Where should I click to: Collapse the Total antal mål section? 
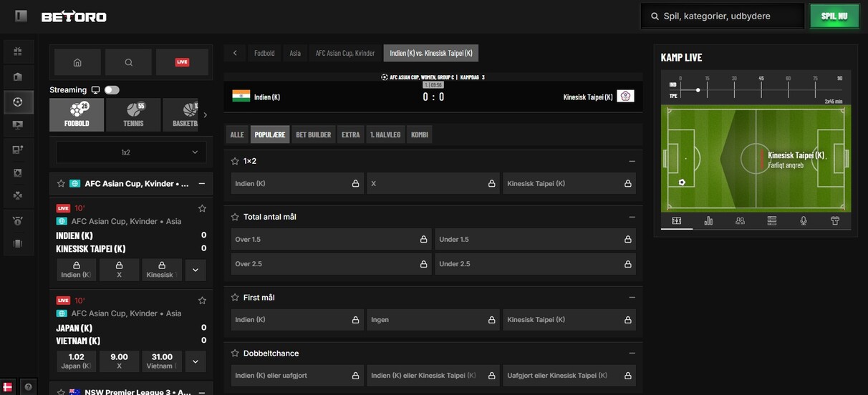[x=632, y=217]
